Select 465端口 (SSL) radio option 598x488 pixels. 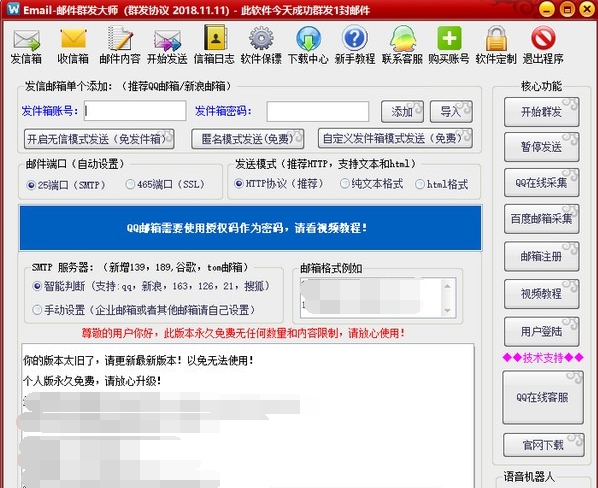point(165,185)
